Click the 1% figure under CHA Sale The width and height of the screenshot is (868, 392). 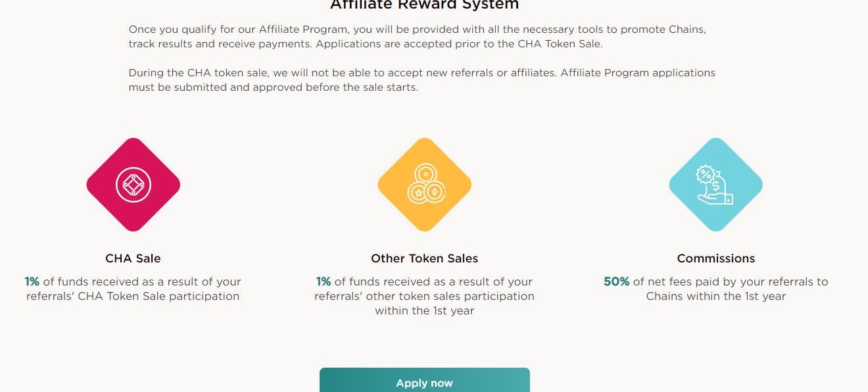tap(32, 282)
